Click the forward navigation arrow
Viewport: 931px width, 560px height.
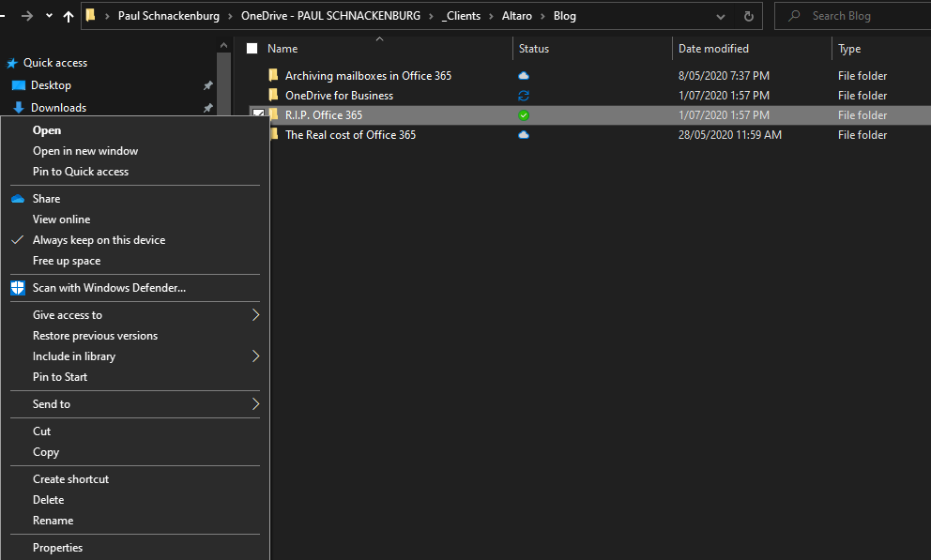point(26,16)
